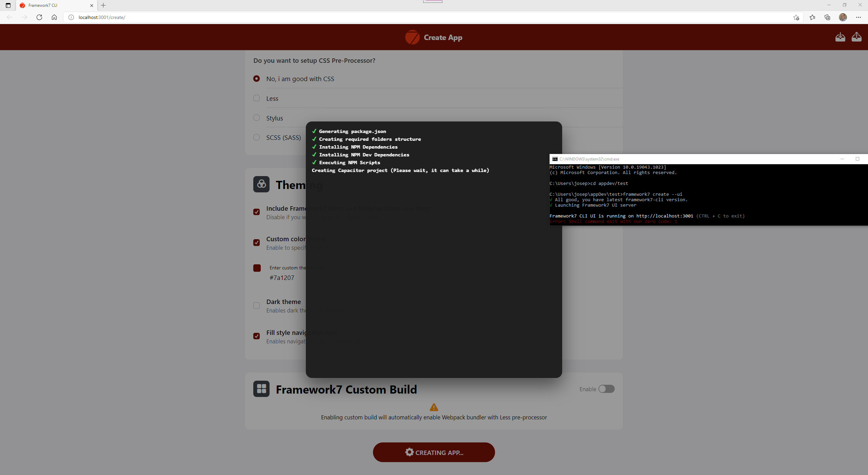Click the Framework7 logo in the header
Screen dimensions: 868x475
click(x=412, y=37)
